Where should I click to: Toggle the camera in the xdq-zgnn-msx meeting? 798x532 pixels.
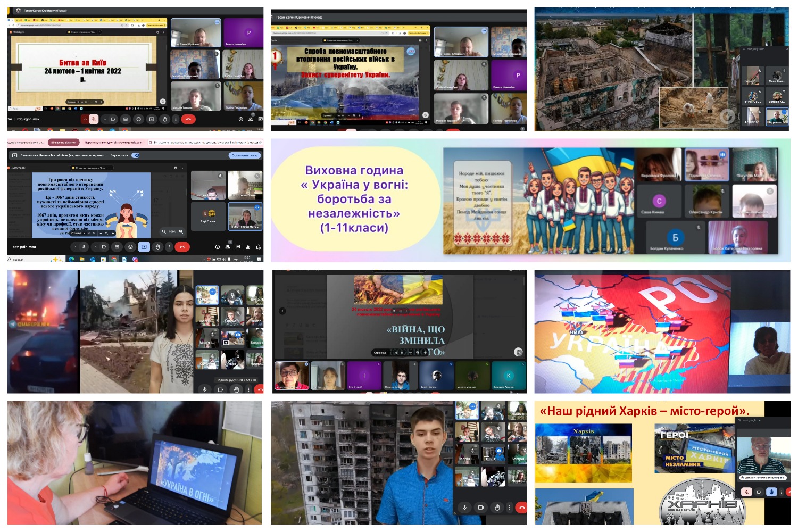click(x=113, y=119)
